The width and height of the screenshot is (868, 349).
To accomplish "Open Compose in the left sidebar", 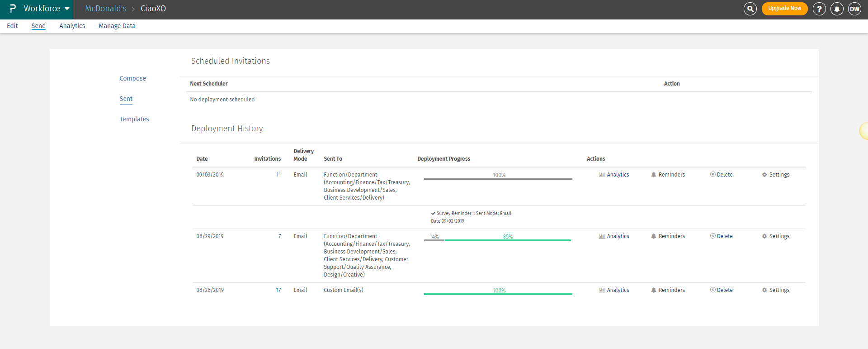I will [132, 78].
